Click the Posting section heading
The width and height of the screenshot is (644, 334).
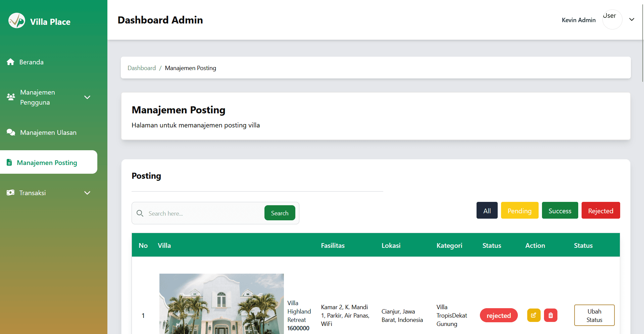(146, 176)
